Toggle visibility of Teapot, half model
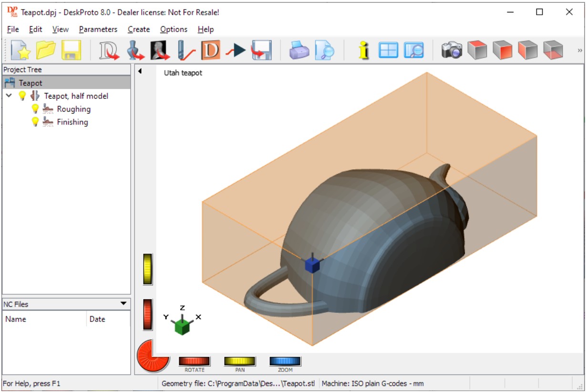The height and width of the screenshot is (392, 586). coord(22,96)
